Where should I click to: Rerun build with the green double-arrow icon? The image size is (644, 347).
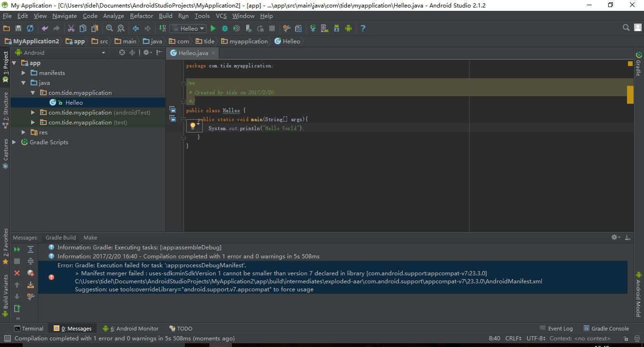click(17, 249)
